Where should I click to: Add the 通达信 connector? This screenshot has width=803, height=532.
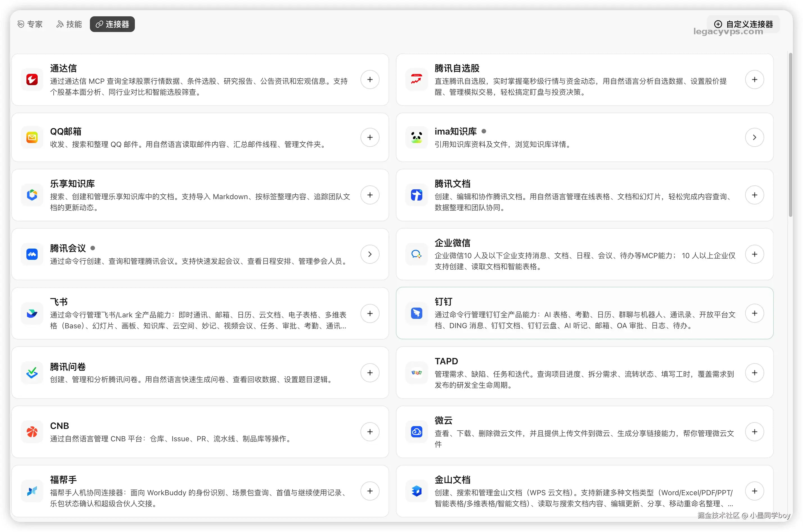point(370,80)
